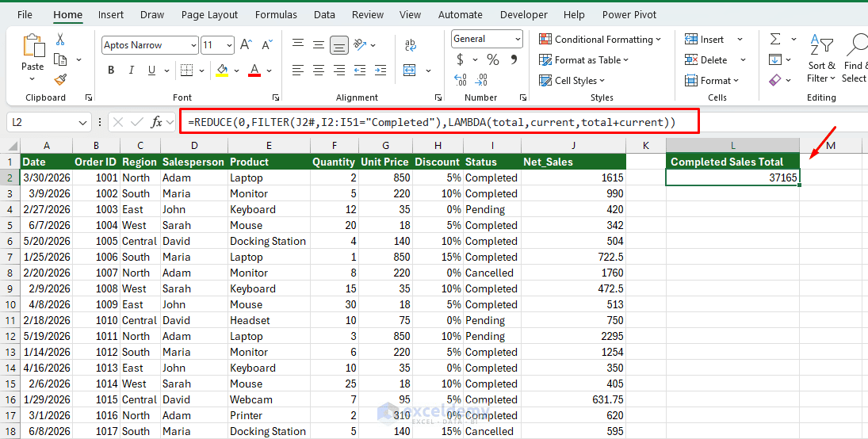Expand the Name Box dropdown
The image size is (868, 439).
coord(82,122)
